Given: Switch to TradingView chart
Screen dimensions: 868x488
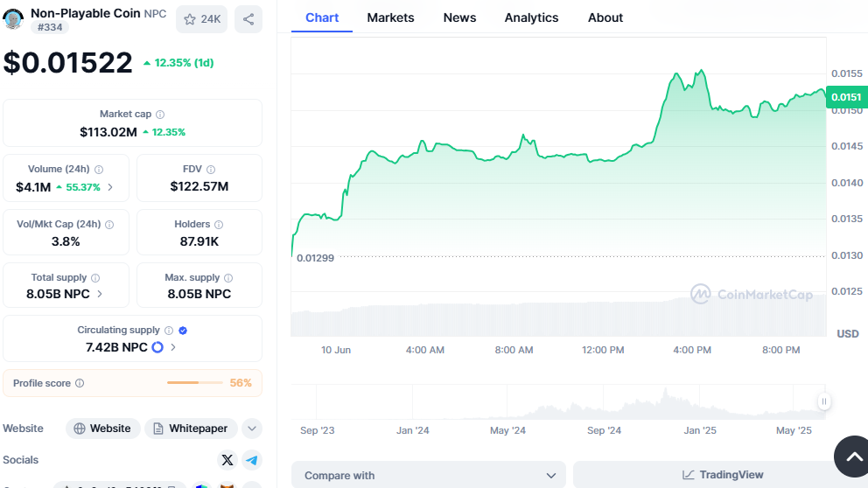Looking at the screenshot, I should click(x=723, y=475).
